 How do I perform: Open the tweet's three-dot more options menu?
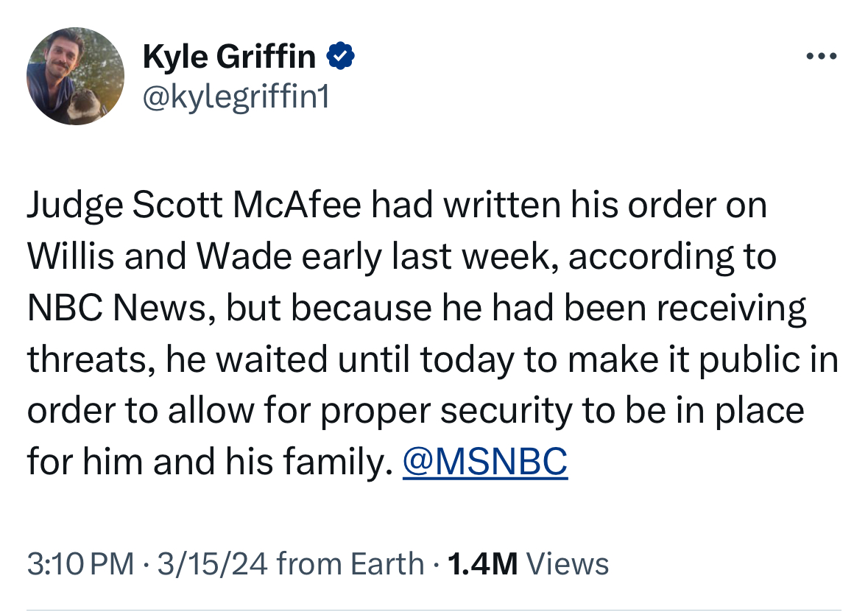[822, 57]
